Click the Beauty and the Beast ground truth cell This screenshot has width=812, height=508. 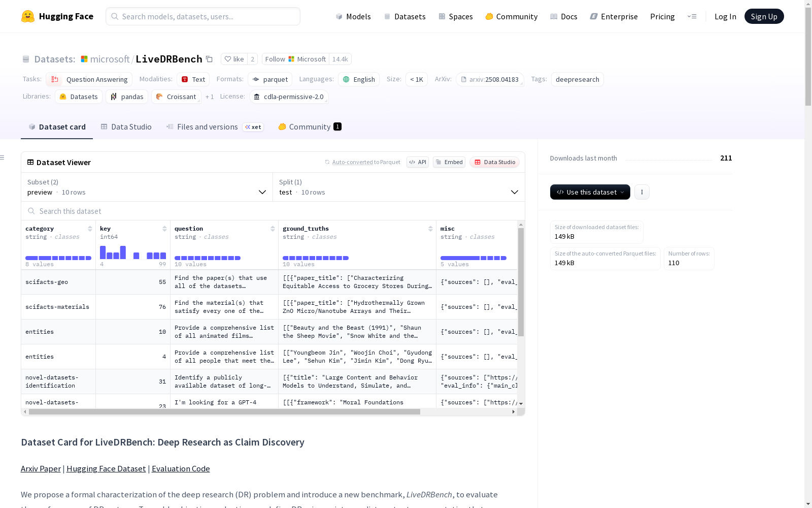(357, 332)
